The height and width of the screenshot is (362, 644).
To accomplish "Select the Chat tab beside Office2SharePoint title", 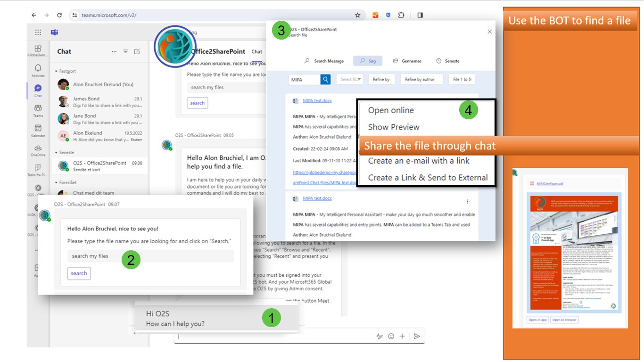I will coord(257,52).
